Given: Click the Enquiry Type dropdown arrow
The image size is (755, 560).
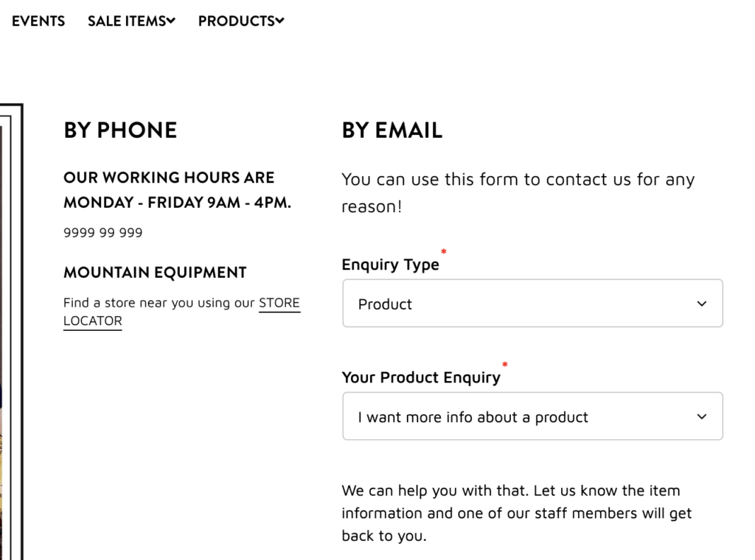Looking at the screenshot, I should [x=702, y=304].
